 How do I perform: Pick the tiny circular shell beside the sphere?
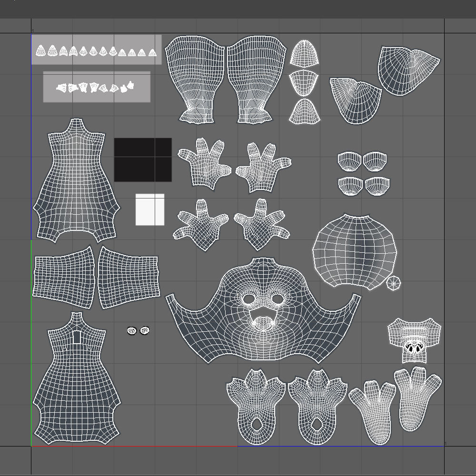pos(394,283)
